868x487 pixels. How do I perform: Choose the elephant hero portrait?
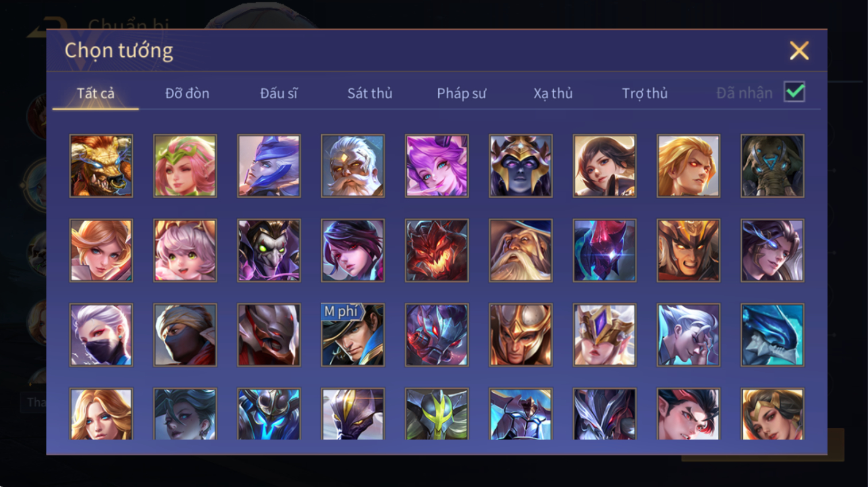point(772,166)
